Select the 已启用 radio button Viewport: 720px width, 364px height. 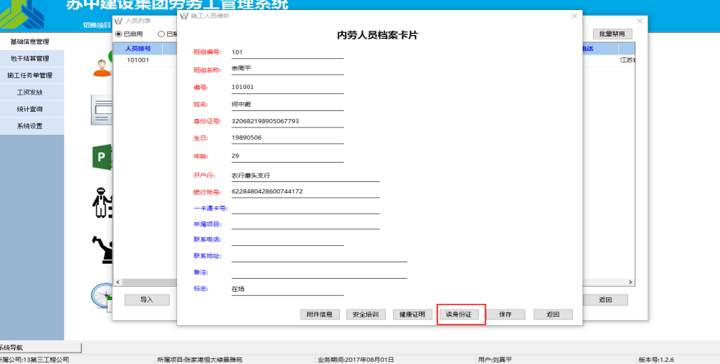(118, 34)
